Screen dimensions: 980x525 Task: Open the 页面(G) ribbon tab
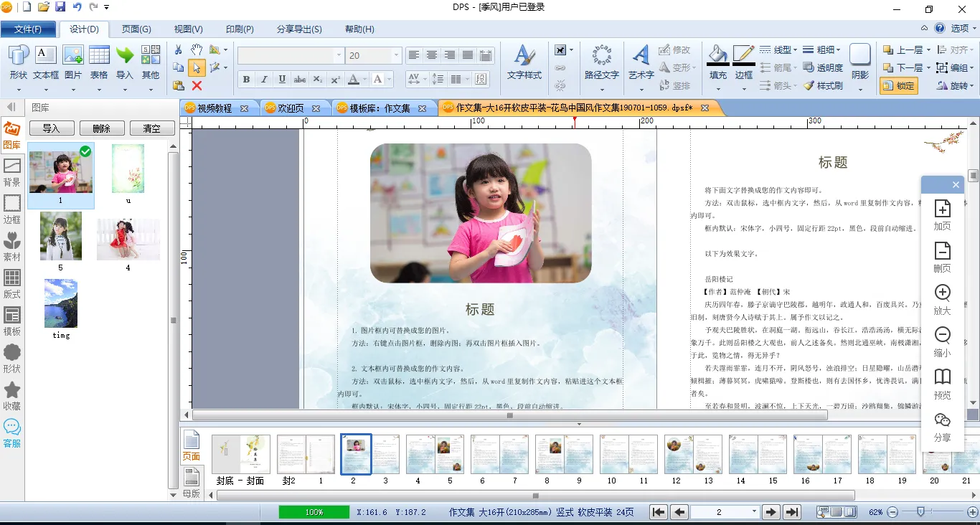tap(136, 29)
